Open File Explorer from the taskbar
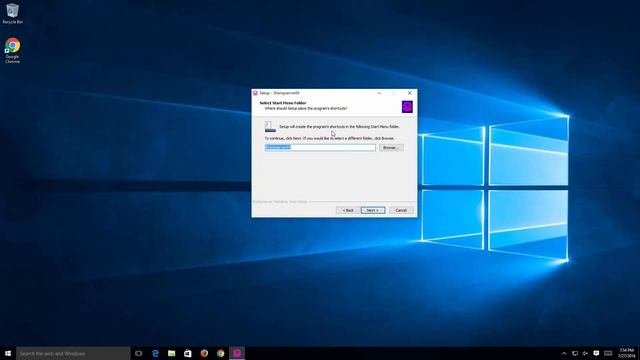This screenshot has height=360, width=640. [171, 353]
